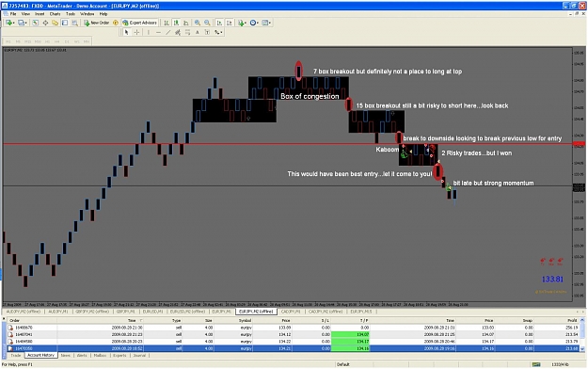Screen dimensions: 588x369
Task: Open the arrows objects dropdown
Action: point(218,32)
